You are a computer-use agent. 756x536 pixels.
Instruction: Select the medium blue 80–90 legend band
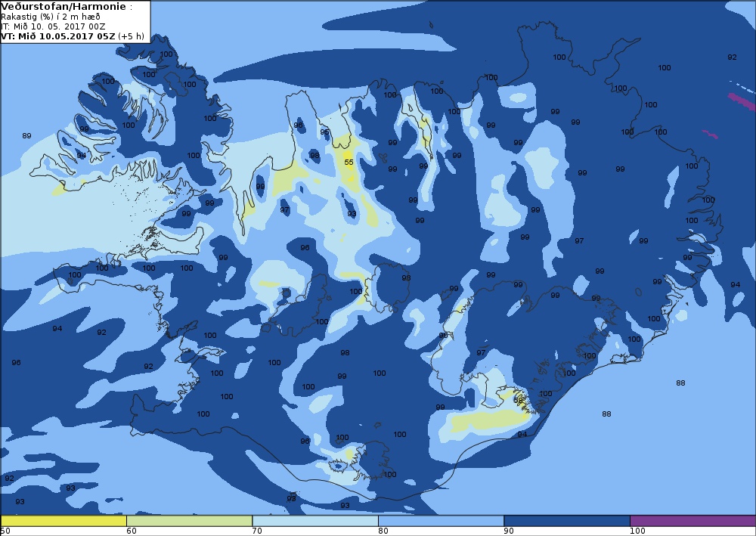click(442, 521)
